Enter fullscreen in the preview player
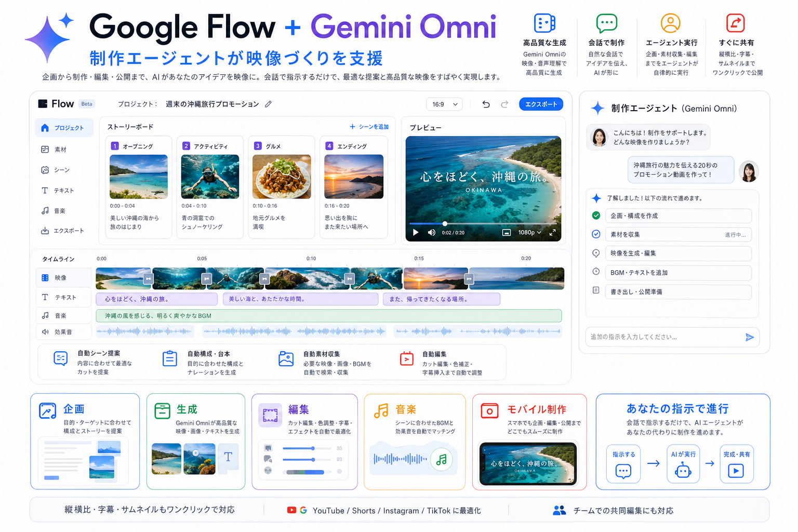Screen dimensions: 798x532 tap(553, 232)
